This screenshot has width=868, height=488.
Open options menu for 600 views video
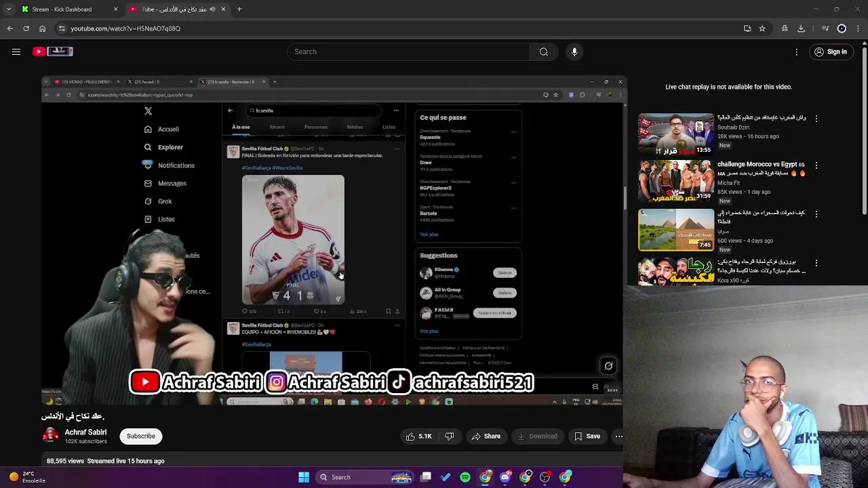816,214
